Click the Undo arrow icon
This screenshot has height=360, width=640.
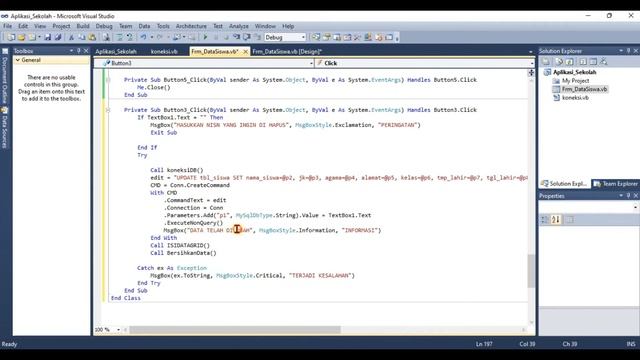point(143,37)
